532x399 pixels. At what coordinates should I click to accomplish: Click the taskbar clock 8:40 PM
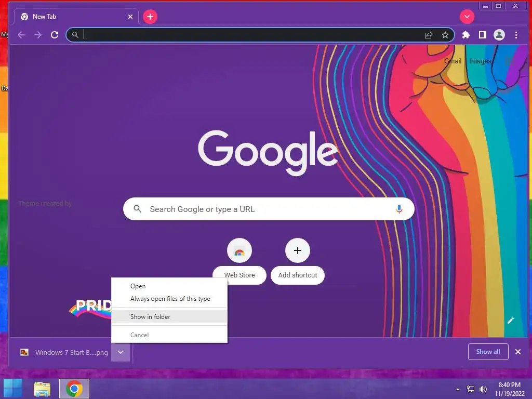coord(509,389)
